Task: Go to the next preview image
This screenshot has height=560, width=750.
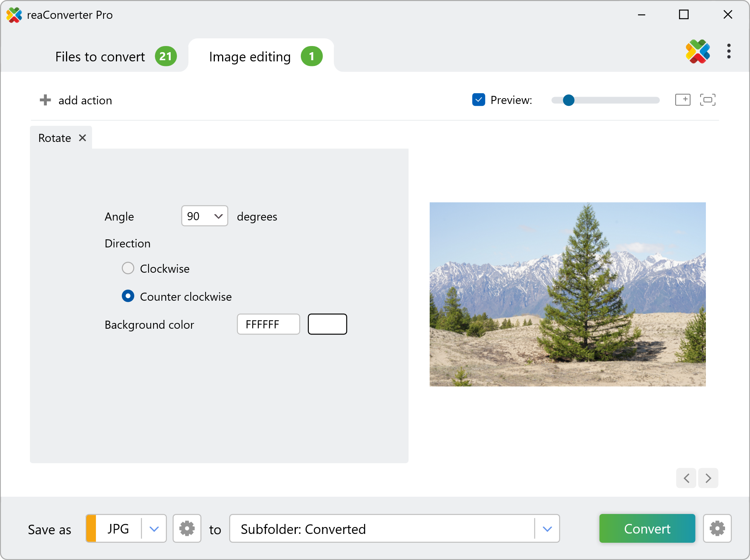Action: [708, 478]
